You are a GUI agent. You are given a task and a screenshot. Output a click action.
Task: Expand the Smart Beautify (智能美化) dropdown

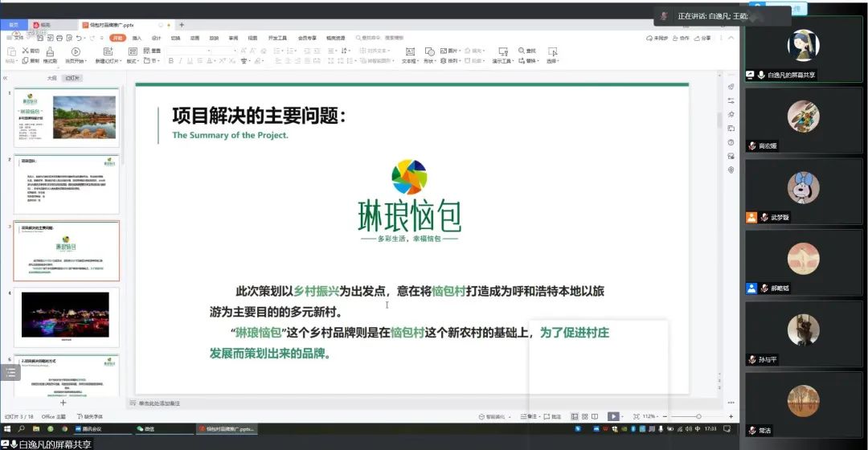point(510,416)
